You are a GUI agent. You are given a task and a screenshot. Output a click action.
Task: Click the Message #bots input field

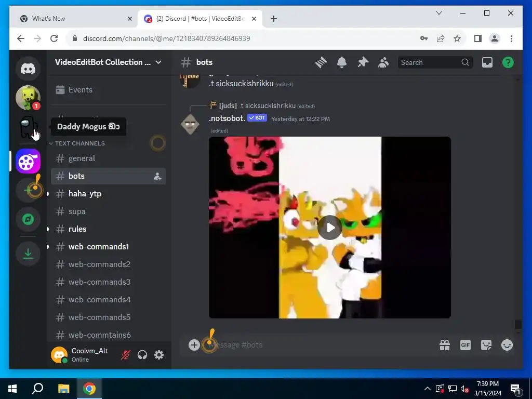point(322,345)
